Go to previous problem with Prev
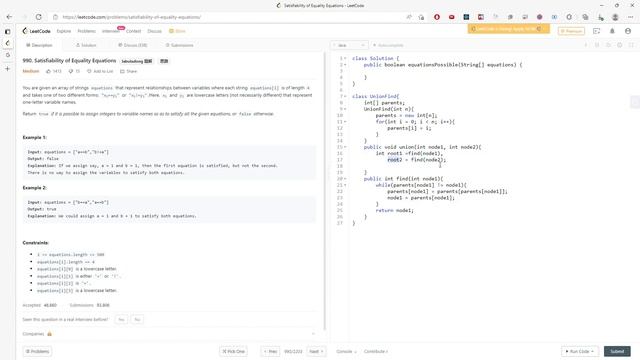640x360 pixels. 270,351
